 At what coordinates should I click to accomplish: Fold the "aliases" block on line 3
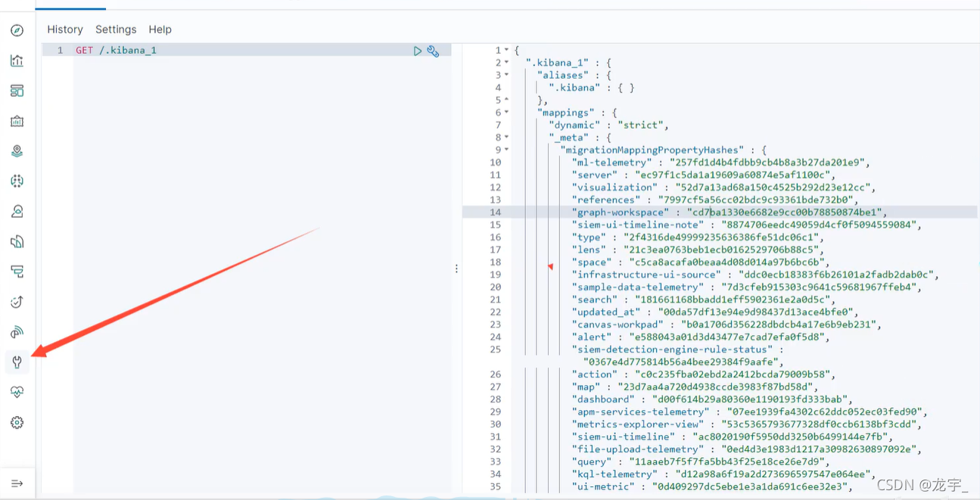pos(507,75)
